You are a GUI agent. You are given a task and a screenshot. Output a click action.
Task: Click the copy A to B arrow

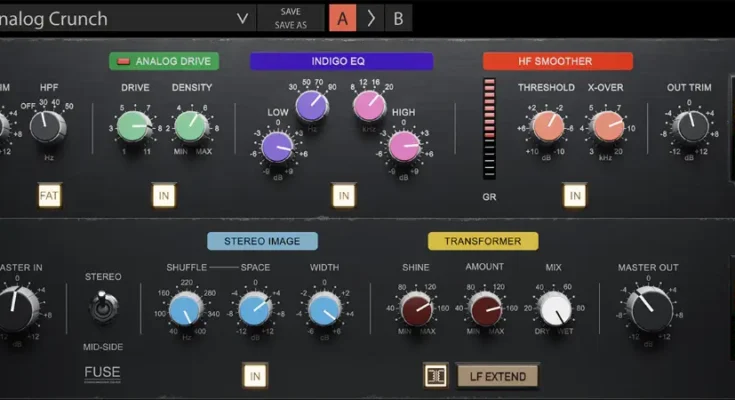point(370,18)
